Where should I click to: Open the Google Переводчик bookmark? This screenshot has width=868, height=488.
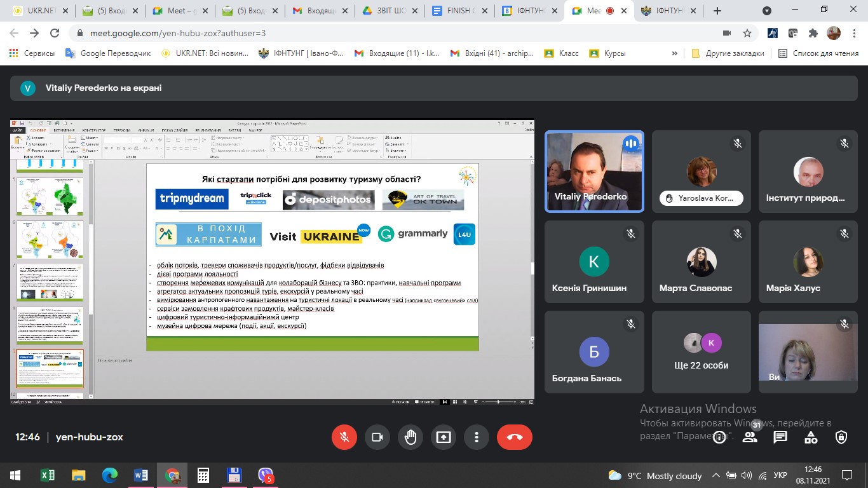(108, 53)
